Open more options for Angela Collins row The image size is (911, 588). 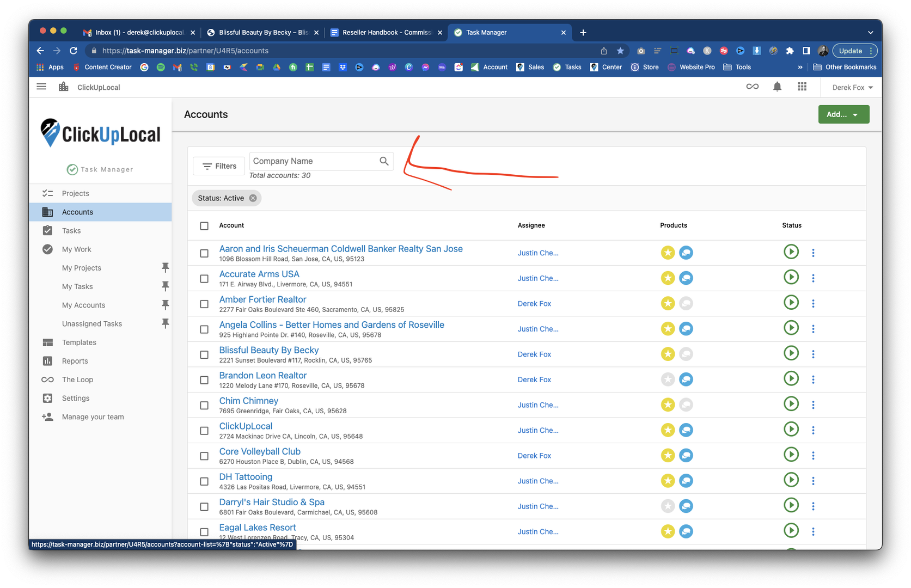click(813, 329)
